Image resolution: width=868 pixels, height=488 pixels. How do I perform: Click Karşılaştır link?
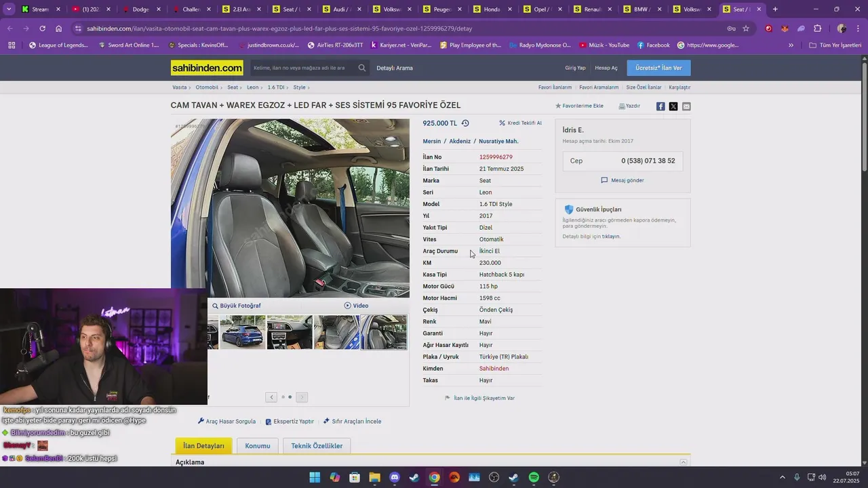(679, 87)
